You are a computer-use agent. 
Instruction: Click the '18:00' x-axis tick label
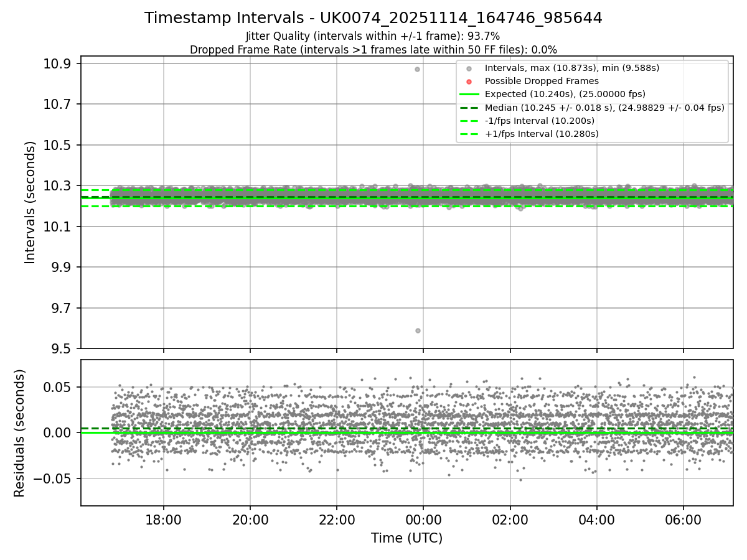164,519
